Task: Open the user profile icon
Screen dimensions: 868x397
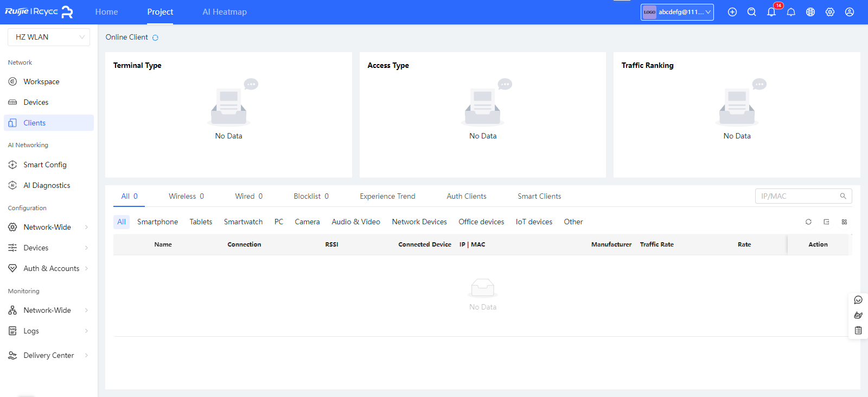Action: (850, 12)
